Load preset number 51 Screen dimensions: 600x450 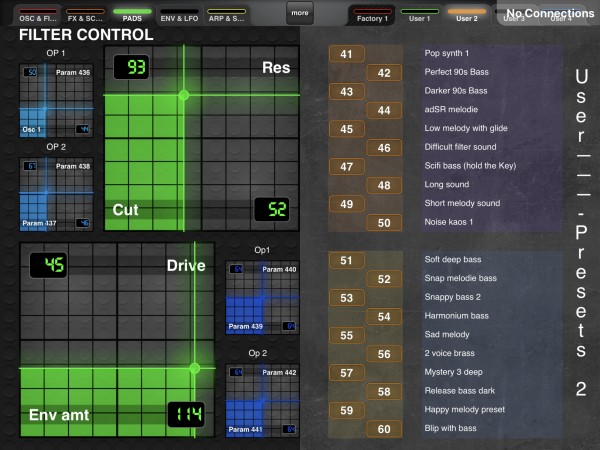coord(347,260)
